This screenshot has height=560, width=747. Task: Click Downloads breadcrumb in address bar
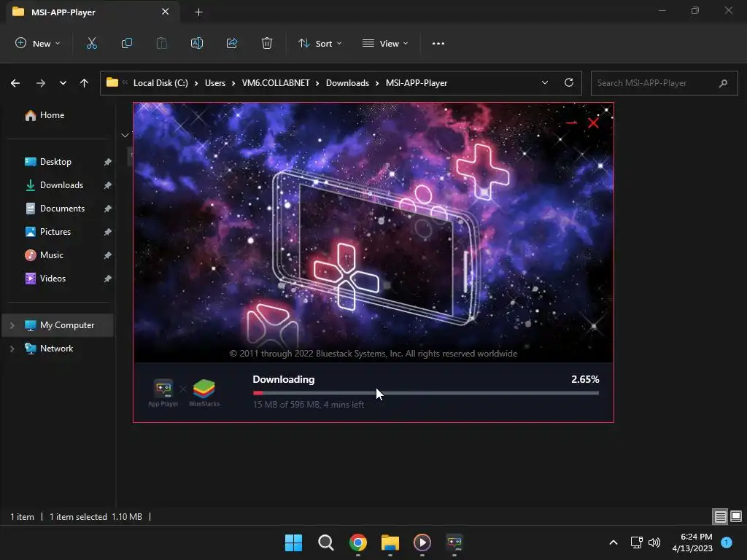pos(347,83)
